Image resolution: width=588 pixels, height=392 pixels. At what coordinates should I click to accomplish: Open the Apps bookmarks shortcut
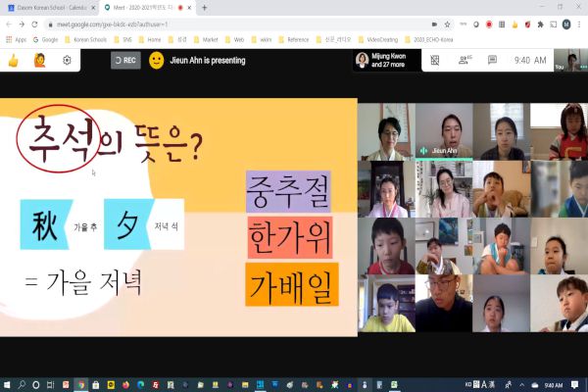pyautogui.click(x=15, y=40)
